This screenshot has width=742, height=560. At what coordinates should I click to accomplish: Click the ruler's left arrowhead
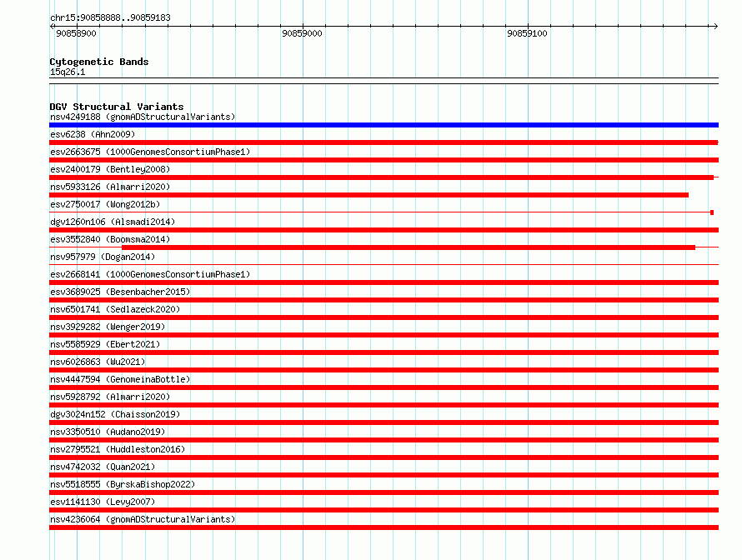tap(52, 26)
